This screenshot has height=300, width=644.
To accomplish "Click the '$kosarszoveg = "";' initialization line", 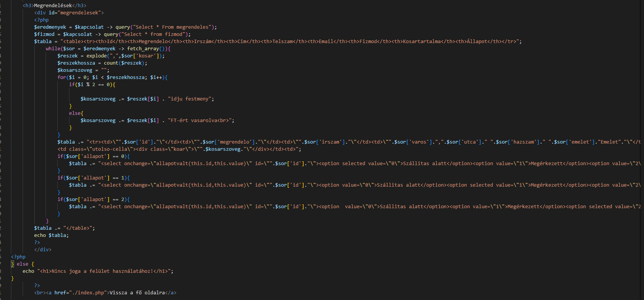I will [x=83, y=70].
